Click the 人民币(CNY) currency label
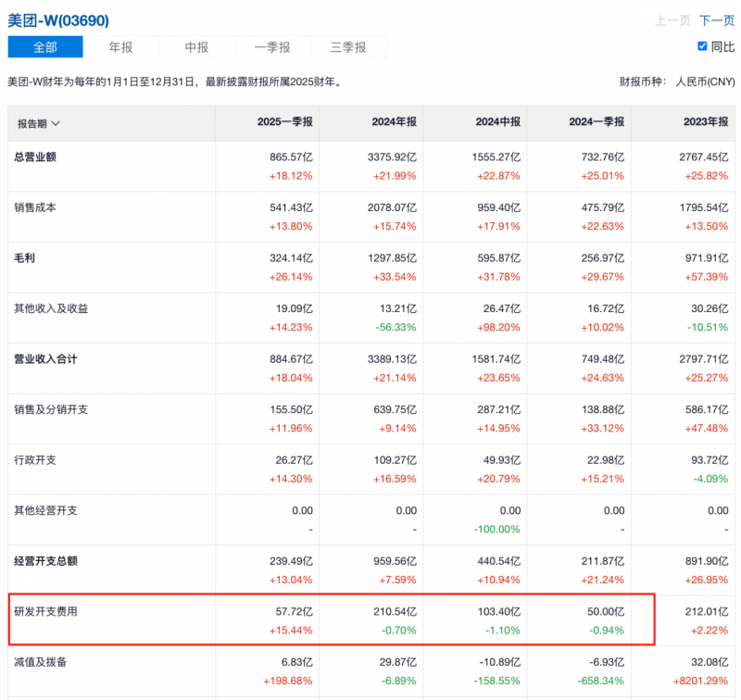The height and width of the screenshot is (700, 741). pyautogui.click(x=705, y=82)
